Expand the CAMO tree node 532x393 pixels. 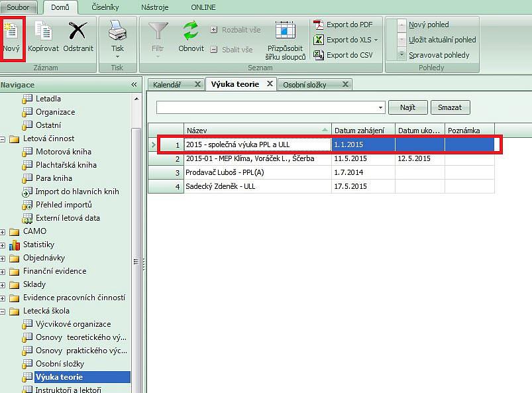pos(4,231)
